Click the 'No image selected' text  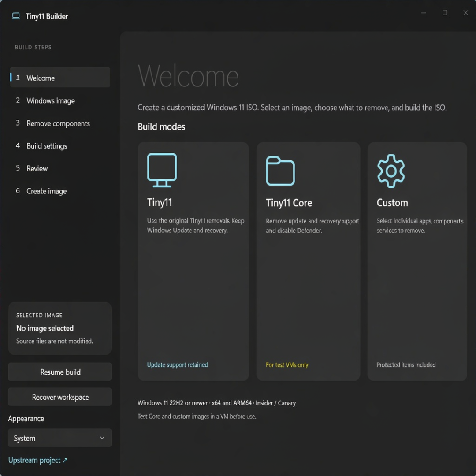45,328
